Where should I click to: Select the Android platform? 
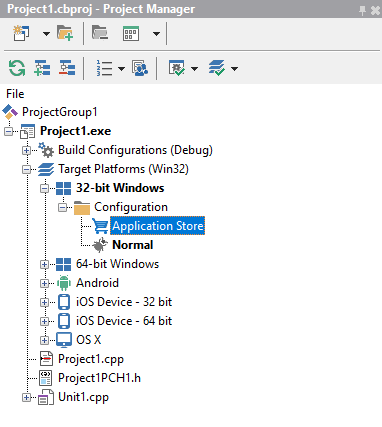point(97,283)
